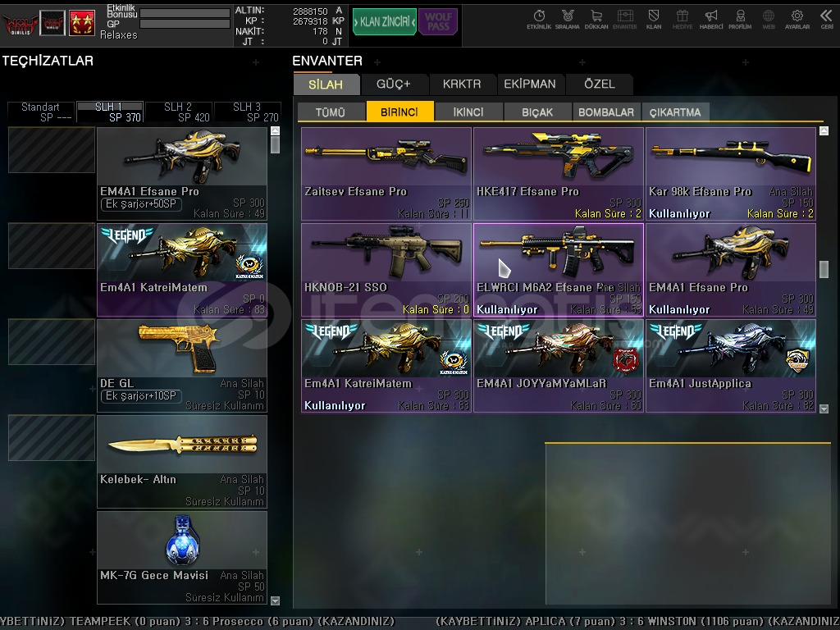Click inventory grid scroll up arrow
Screen dimensions: 840x630
click(x=824, y=130)
